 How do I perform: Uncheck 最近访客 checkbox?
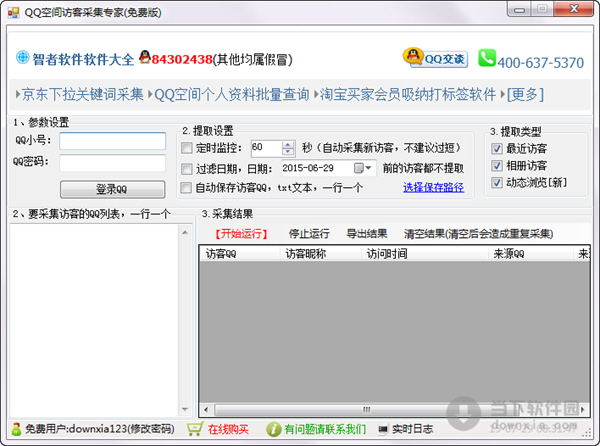pyautogui.click(x=497, y=149)
